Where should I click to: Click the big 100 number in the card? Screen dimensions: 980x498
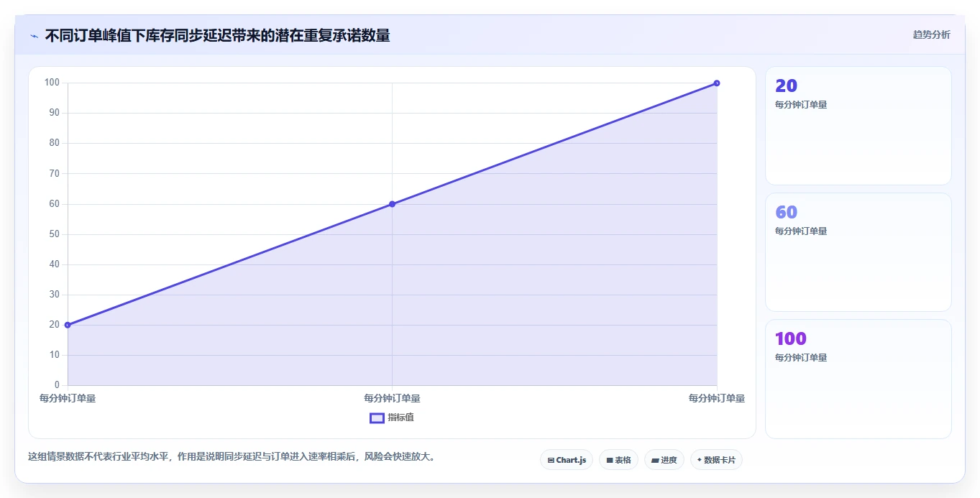791,338
